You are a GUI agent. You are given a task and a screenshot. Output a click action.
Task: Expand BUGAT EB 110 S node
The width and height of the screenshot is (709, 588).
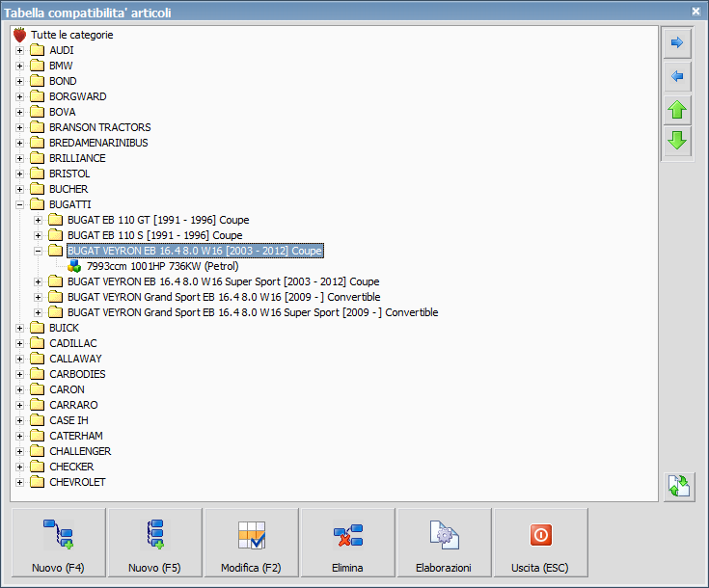38,235
